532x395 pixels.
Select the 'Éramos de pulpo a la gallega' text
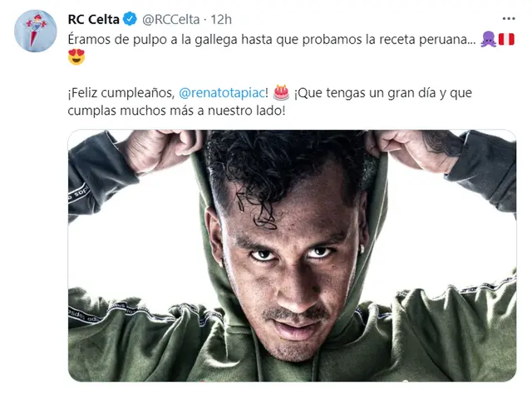[152, 40]
